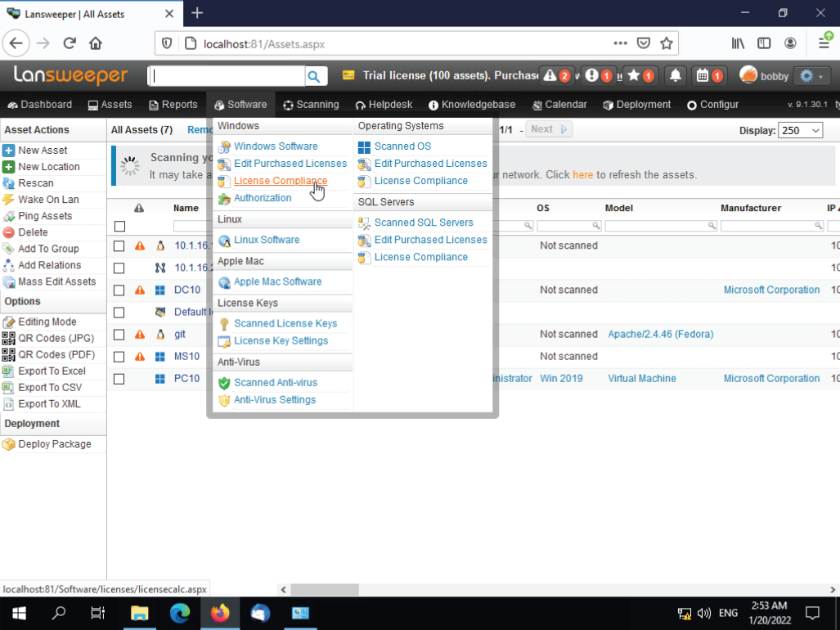This screenshot has height=630, width=840.
Task: Click Deploy Package box icon
Action: point(8,444)
